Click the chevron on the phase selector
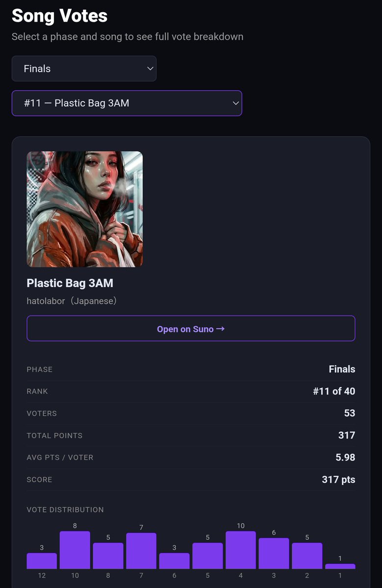Viewport: 382px width, 588px height. (x=151, y=69)
